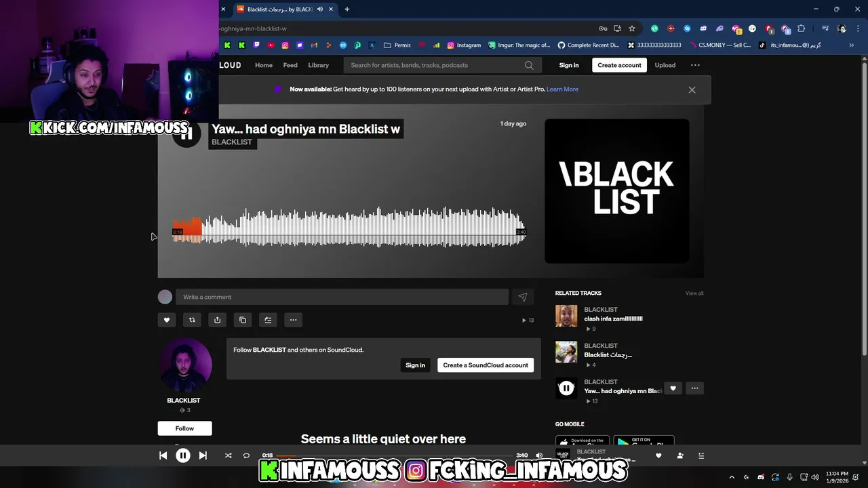This screenshot has width=868, height=488.
Task: Open the header more options menu
Action: (695, 65)
